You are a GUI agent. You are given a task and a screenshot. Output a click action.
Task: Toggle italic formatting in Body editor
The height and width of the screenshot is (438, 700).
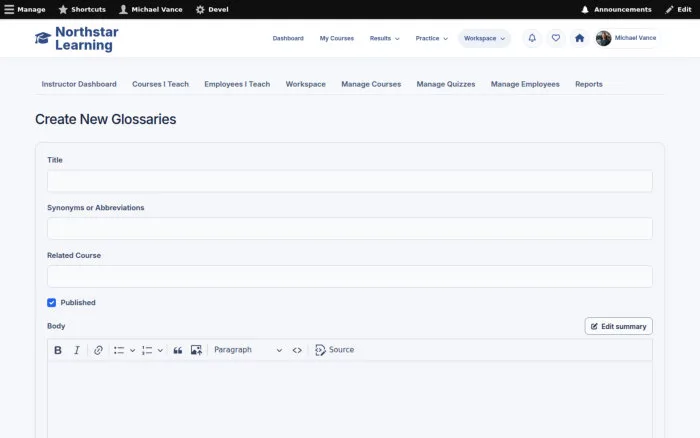click(77, 350)
